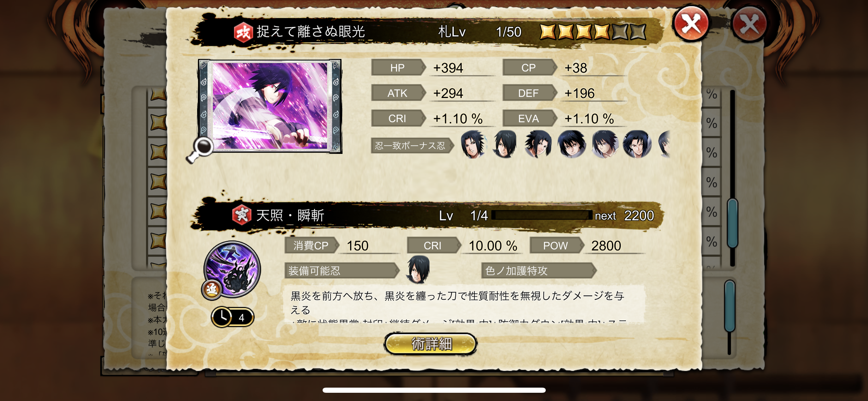Close the background panel with dimmed X
868x401 pixels.
749,24
